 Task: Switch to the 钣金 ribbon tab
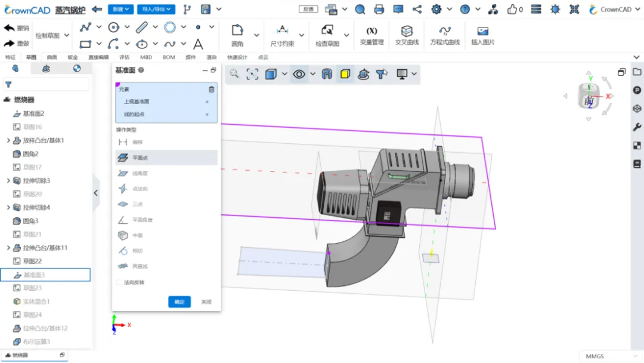coord(73,57)
